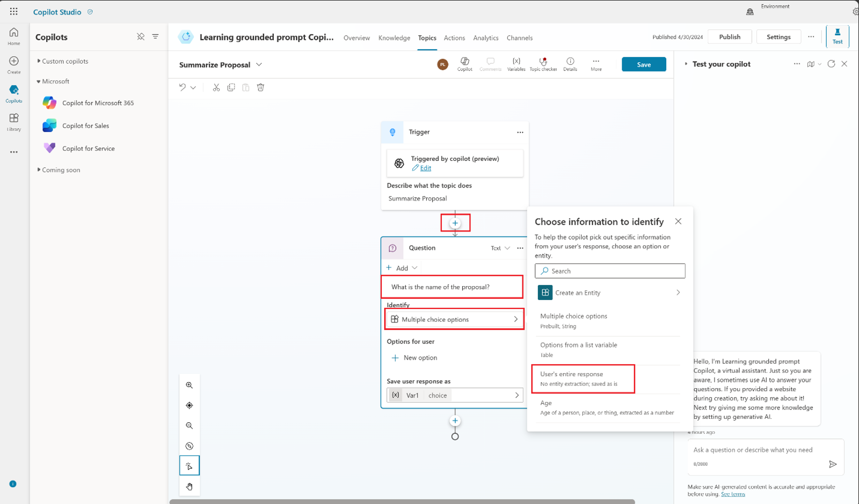Open the Copilot editing tool
This screenshot has width=859, height=504.
click(x=465, y=64)
